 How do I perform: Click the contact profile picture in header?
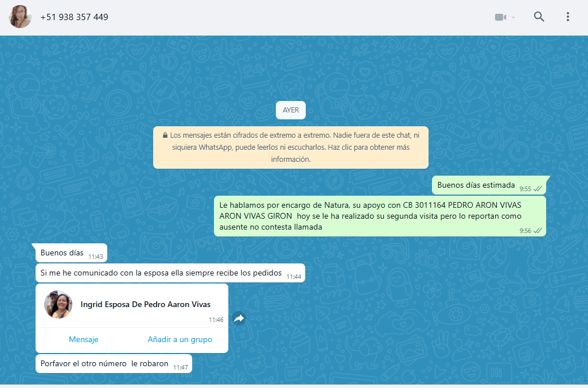click(x=20, y=17)
